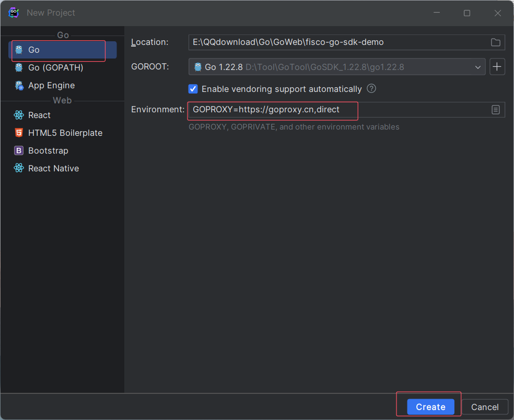Click the Web section header in sidebar
Viewport: 514px width, 420px height.
[62, 100]
